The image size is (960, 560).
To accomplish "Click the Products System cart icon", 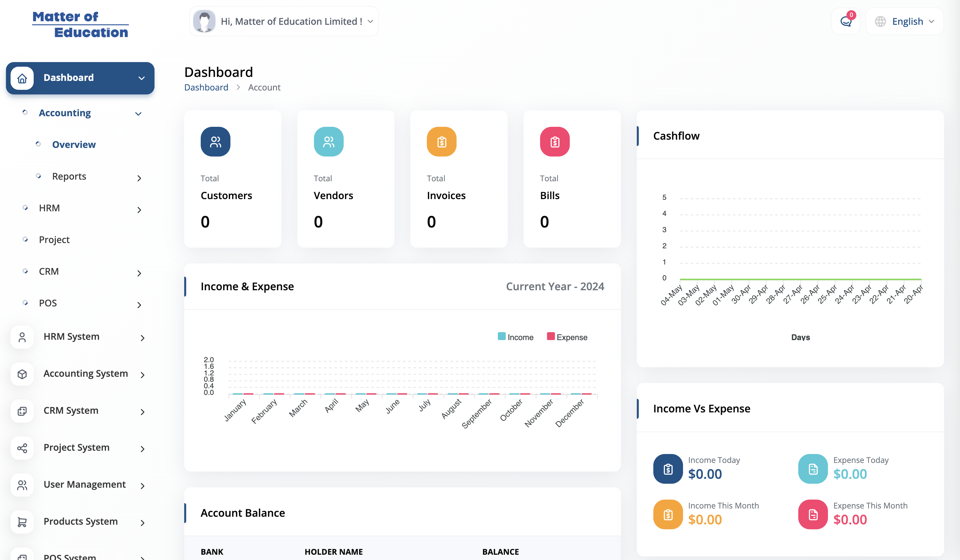I will pos(22,522).
